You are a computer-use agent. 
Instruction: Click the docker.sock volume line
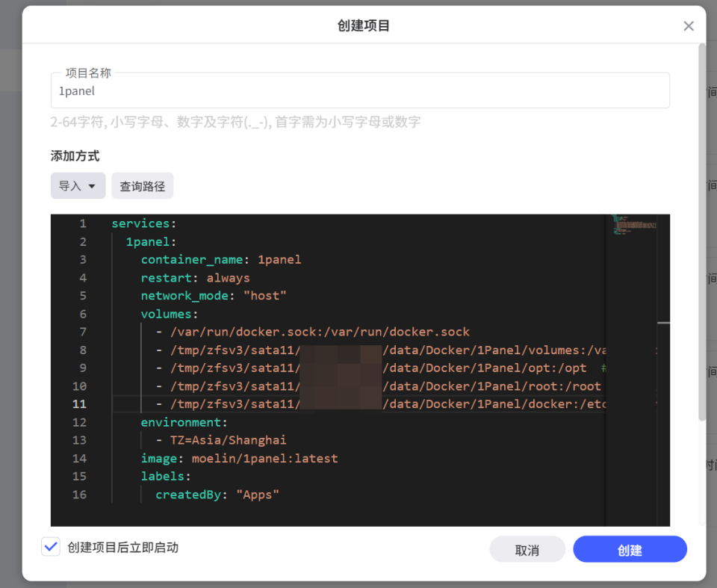click(313, 332)
